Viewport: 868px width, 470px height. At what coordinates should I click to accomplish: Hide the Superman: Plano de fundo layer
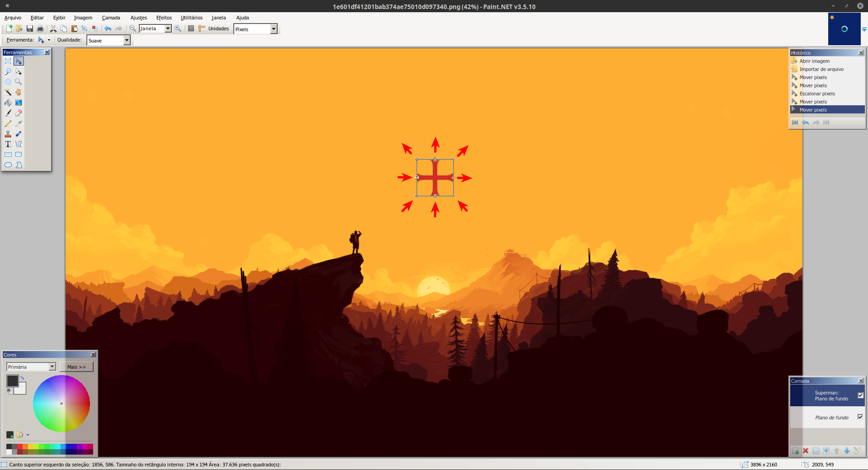click(x=860, y=395)
